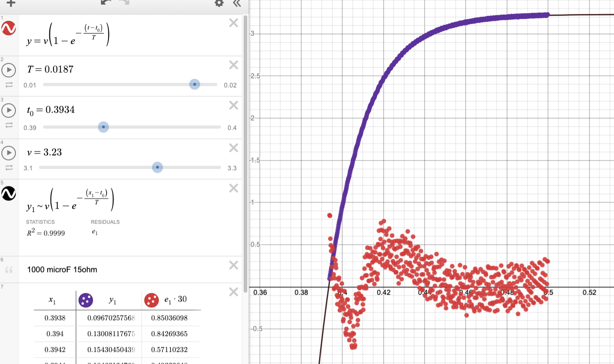Delete the 1000 microF 15ohm note
The width and height of the screenshot is (614, 364).
coord(234,265)
